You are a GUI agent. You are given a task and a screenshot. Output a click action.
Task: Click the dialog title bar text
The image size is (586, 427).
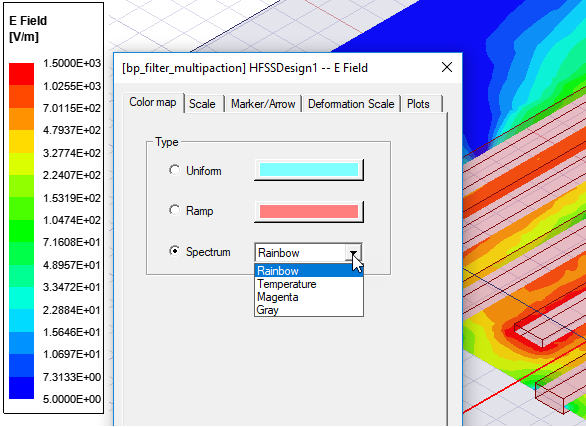pos(245,68)
